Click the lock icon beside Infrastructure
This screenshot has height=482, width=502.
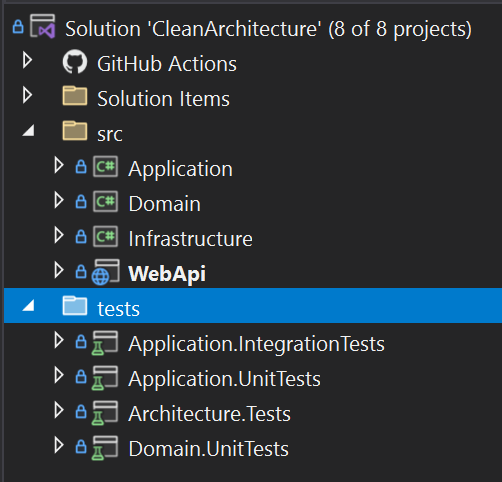[x=81, y=236]
